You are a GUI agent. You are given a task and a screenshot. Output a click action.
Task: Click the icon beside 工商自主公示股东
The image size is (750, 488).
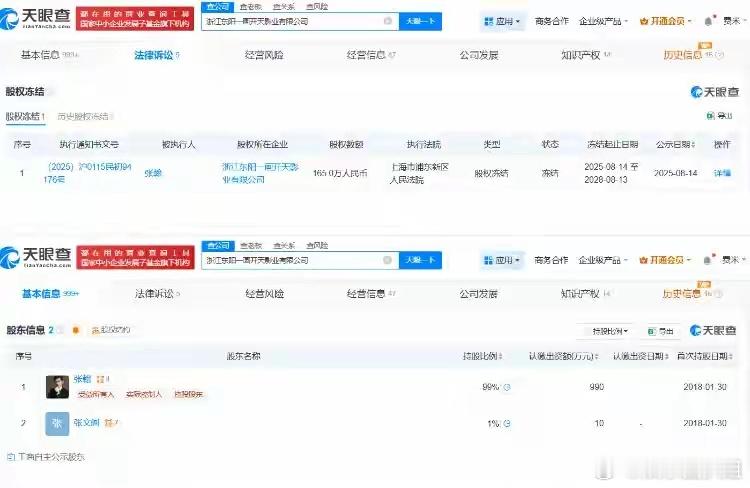pyautogui.click(x=11, y=457)
